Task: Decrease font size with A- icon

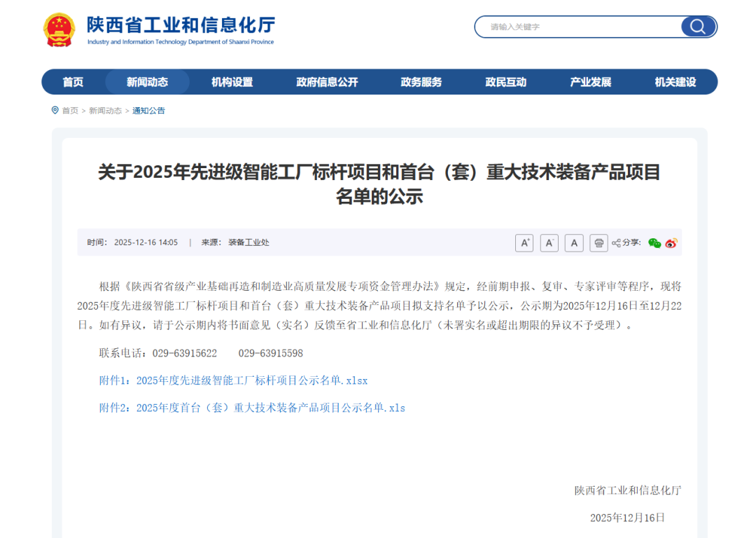Action: click(549, 243)
